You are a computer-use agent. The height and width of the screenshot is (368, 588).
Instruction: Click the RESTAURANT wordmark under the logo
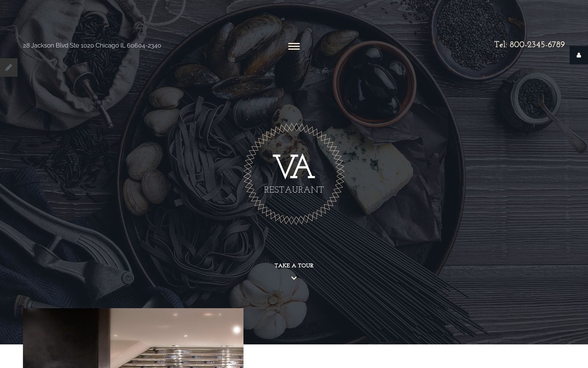pos(294,190)
